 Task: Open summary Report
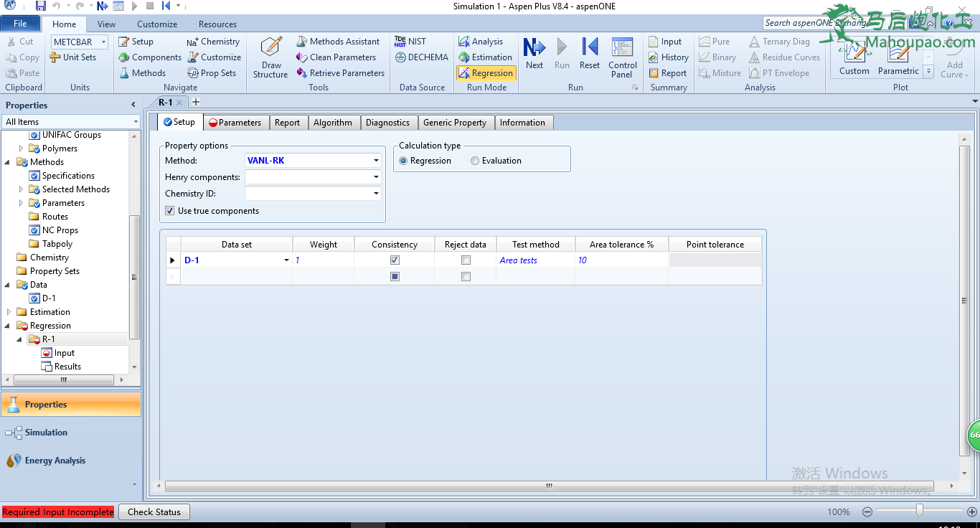click(667, 73)
